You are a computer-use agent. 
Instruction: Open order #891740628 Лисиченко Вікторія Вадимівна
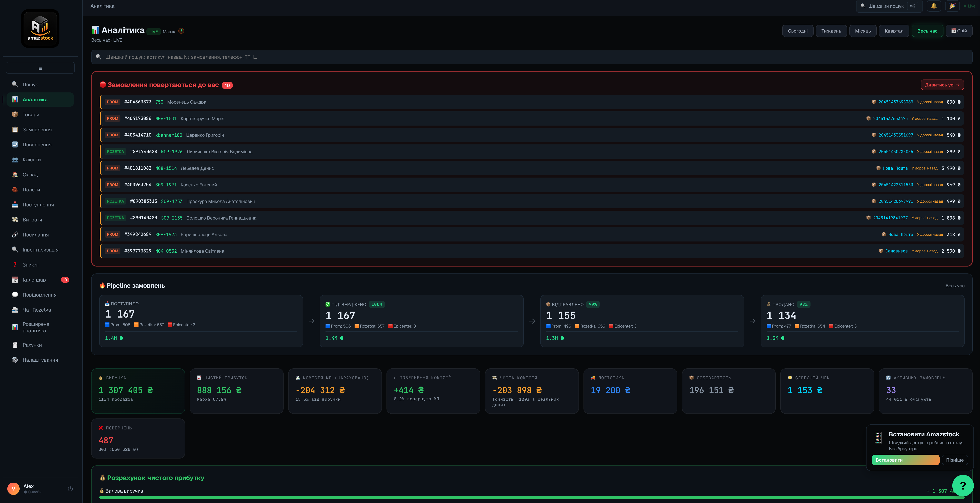pos(532,152)
